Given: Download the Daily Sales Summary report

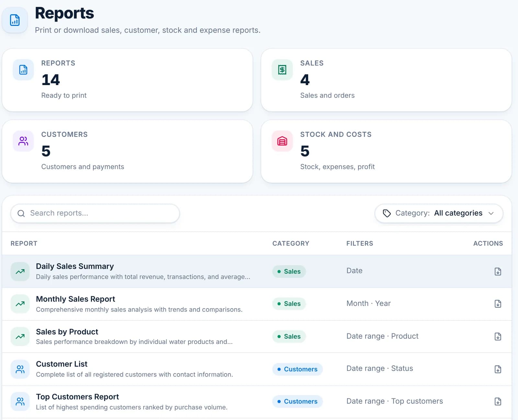Looking at the screenshot, I should click(x=498, y=271).
